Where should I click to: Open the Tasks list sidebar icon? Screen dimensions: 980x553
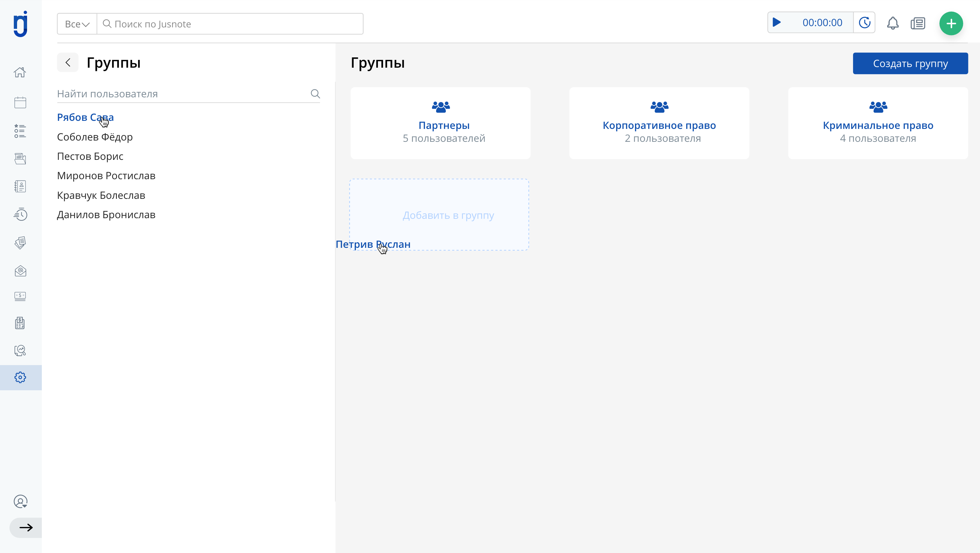pos(20,131)
